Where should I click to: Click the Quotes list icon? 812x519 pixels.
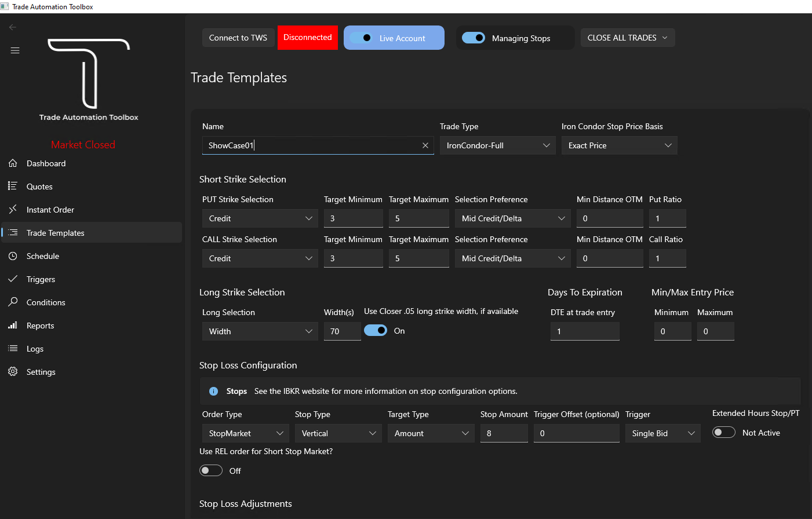(x=13, y=186)
